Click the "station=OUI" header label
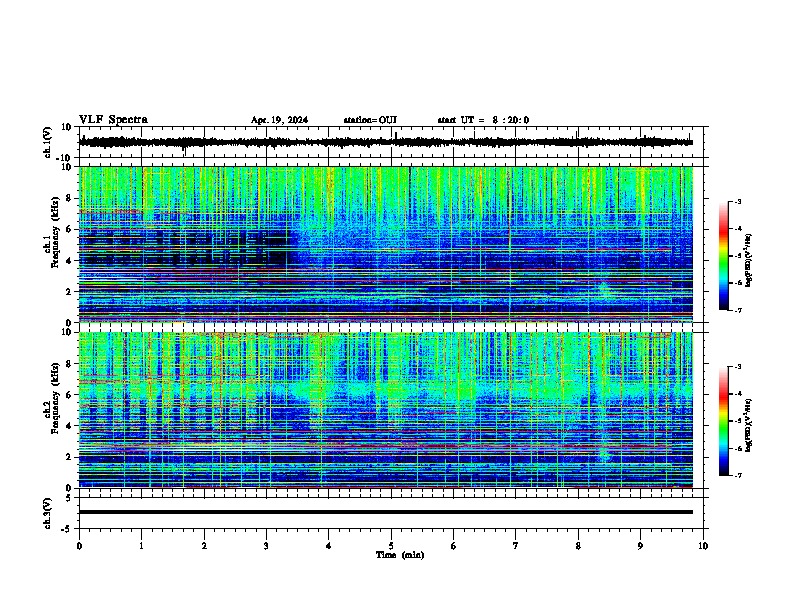The image size is (792, 612). (x=370, y=120)
